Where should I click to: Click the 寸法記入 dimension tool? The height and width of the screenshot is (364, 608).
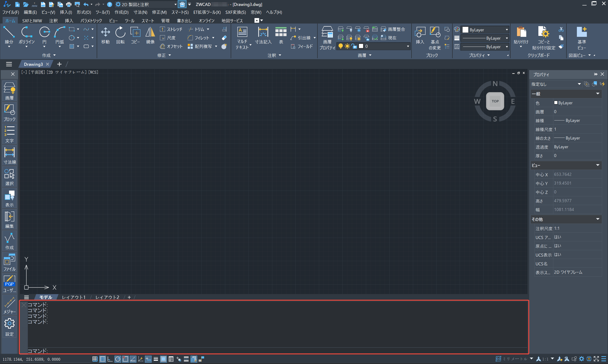[x=263, y=36]
